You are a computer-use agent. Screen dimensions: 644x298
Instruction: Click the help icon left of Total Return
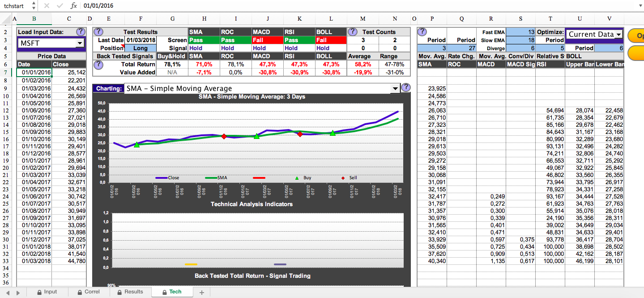coord(98,65)
